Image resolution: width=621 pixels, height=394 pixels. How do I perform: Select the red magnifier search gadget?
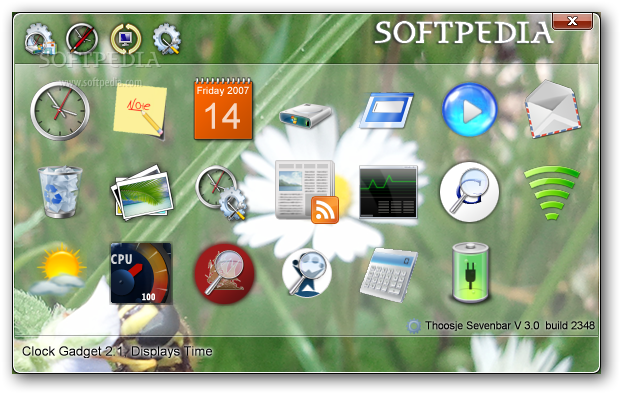[x=225, y=274]
